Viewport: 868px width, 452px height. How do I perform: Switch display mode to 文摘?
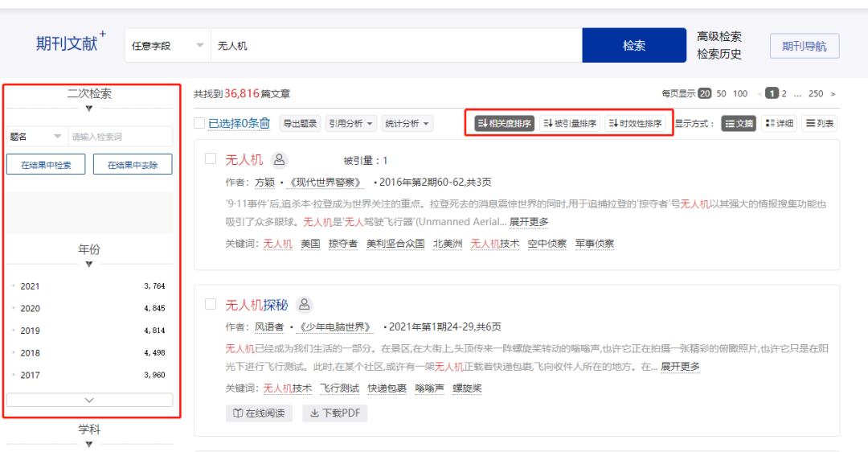(x=739, y=124)
